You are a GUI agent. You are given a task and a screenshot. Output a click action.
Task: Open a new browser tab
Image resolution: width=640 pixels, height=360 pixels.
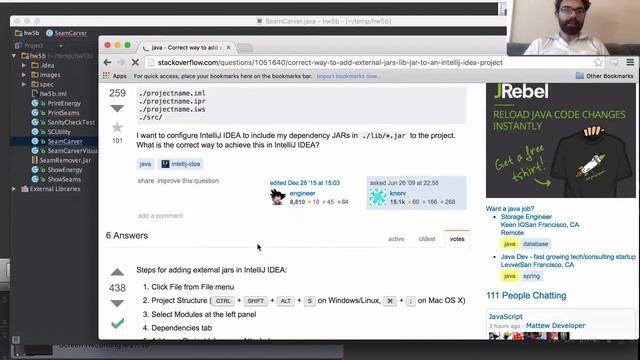(245, 48)
